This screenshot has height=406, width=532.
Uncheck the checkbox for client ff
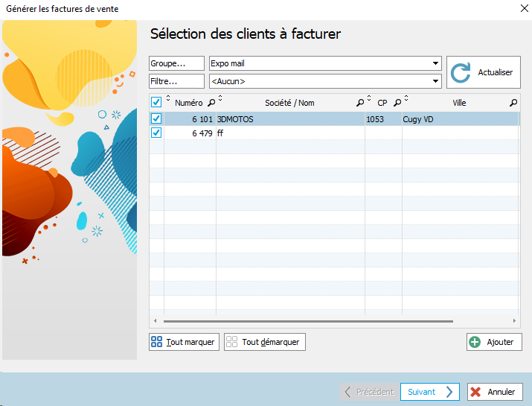tap(156, 133)
